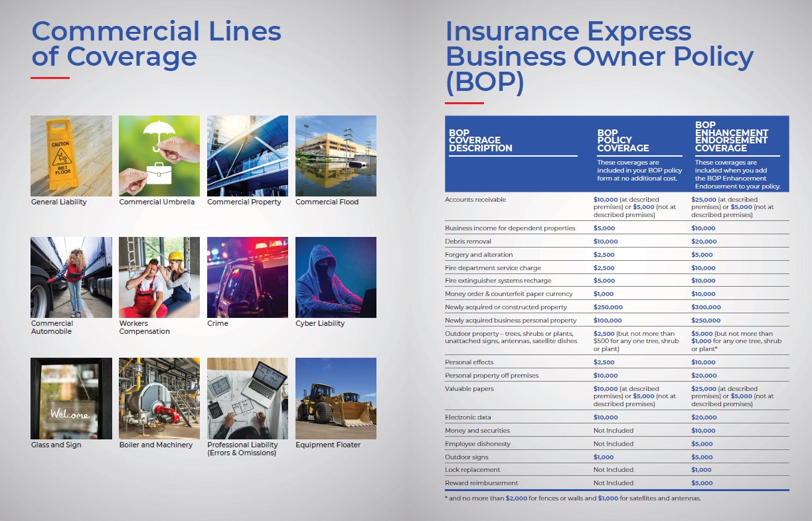This screenshot has width=812, height=521.
Task: Click the 'Commercial Lines of Coverage' heading
Action: coord(156,44)
